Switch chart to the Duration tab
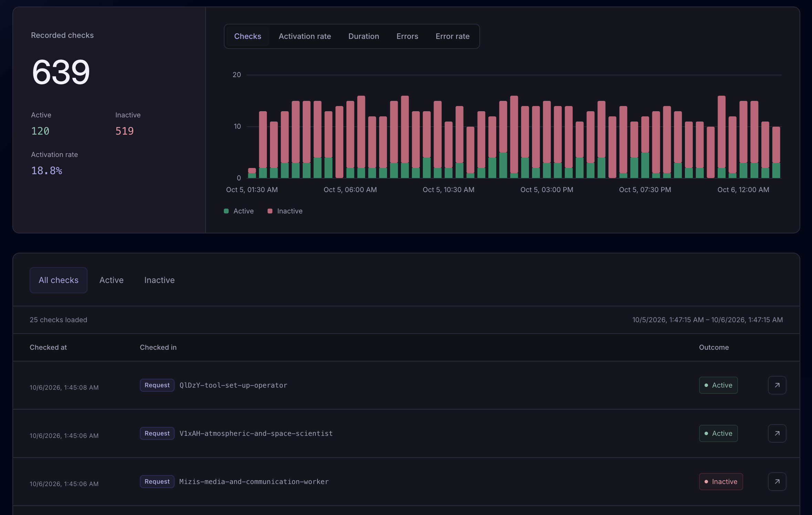Image resolution: width=812 pixels, height=515 pixels. (364, 36)
